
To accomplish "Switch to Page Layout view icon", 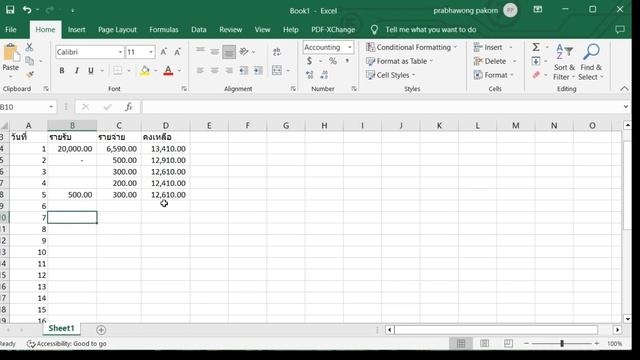I will (x=484, y=344).
